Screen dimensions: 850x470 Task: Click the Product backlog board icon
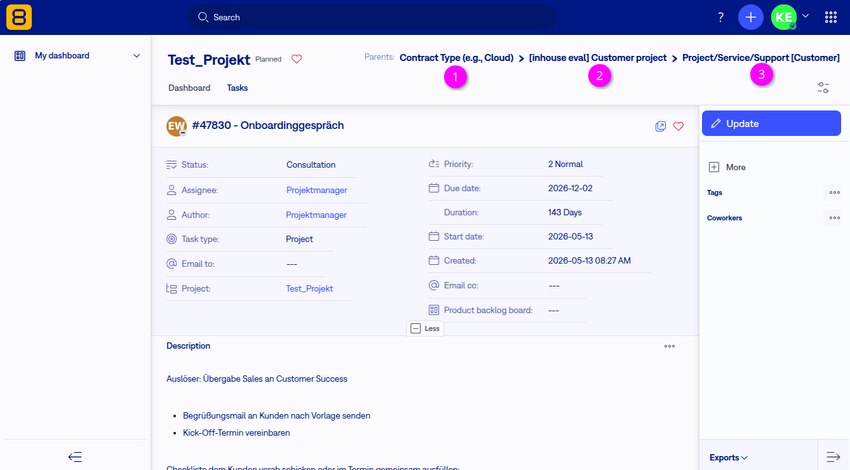[434, 310]
